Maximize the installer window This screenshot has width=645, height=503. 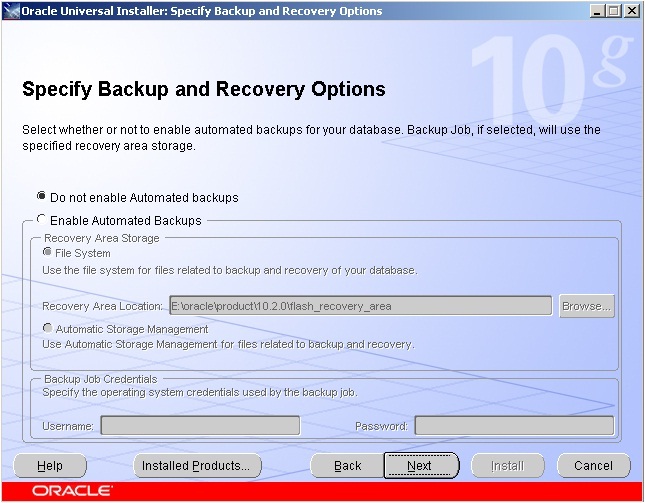coord(614,11)
